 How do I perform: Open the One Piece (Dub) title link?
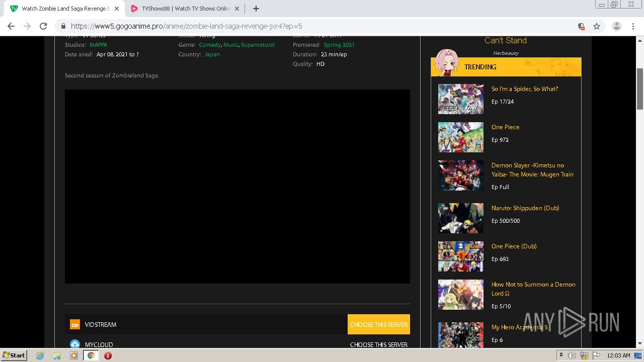[x=514, y=246]
